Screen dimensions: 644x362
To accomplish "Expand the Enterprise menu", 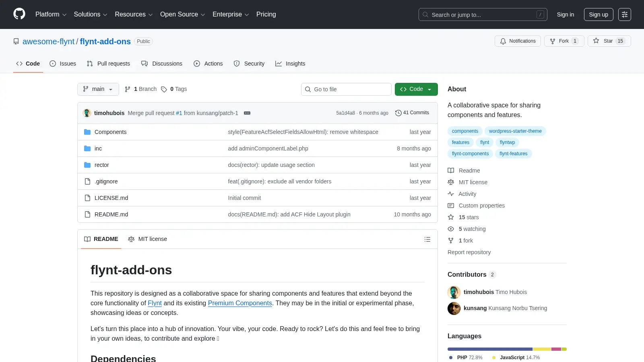I will click(x=231, y=14).
